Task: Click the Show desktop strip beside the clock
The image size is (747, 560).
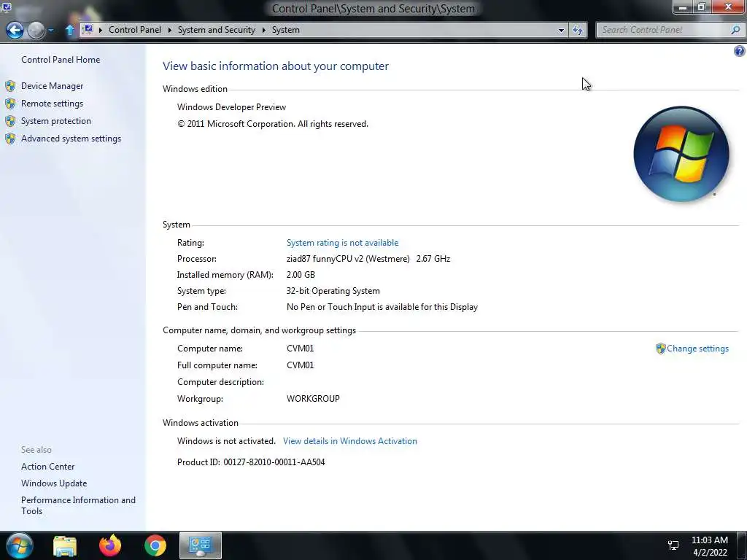Action: (x=742, y=545)
